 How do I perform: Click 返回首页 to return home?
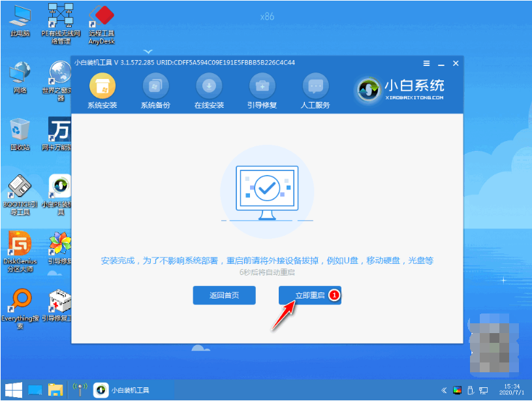tap(224, 295)
